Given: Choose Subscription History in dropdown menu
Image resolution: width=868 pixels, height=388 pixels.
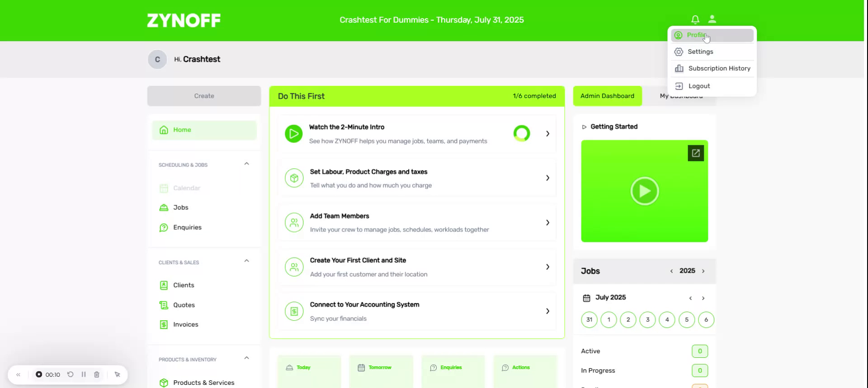Looking at the screenshot, I should click(x=719, y=69).
